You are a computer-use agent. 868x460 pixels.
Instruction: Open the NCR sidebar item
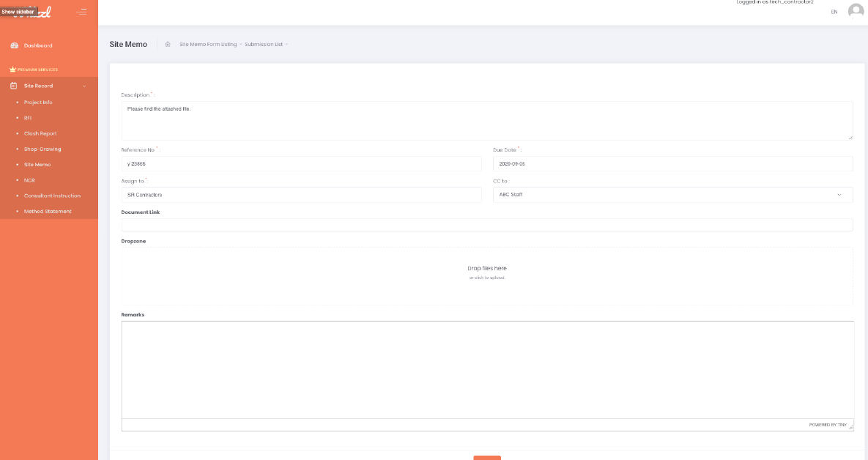[x=29, y=180]
